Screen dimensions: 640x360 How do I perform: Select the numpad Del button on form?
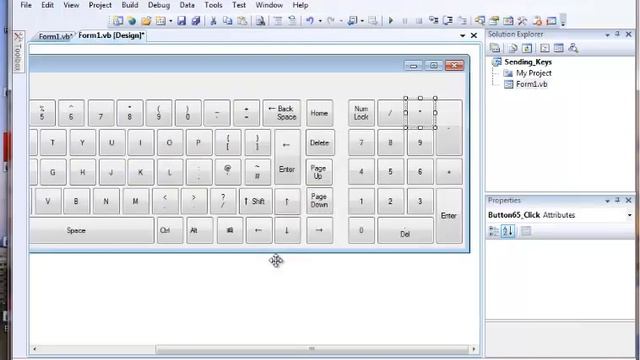(405, 230)
